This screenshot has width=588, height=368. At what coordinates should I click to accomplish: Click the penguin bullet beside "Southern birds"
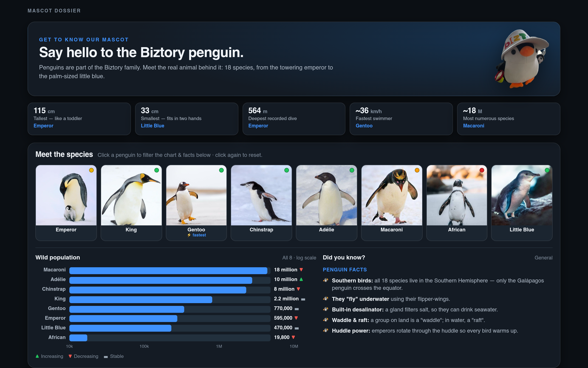click(x=326, y=280)
